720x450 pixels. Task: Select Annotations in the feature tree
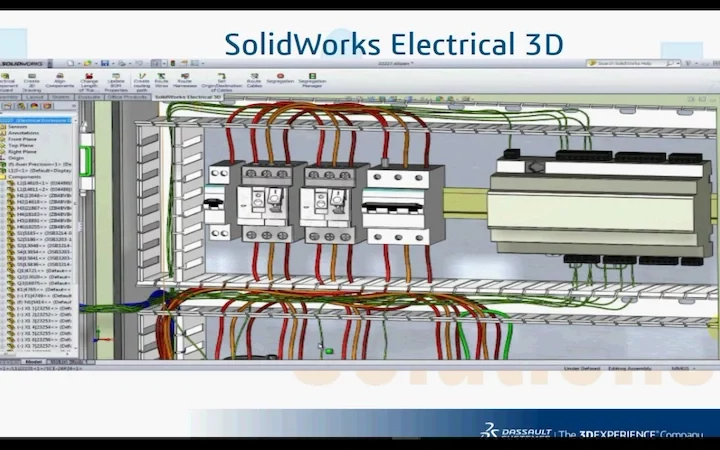(x=23, y=133)
